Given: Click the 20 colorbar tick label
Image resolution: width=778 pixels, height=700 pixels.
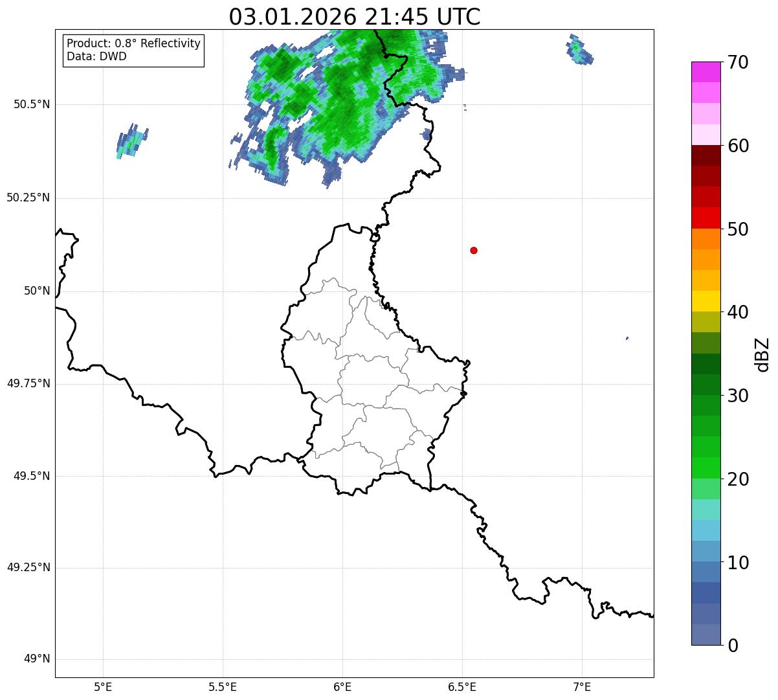Looking at the screenshot, I should (738, 479).
